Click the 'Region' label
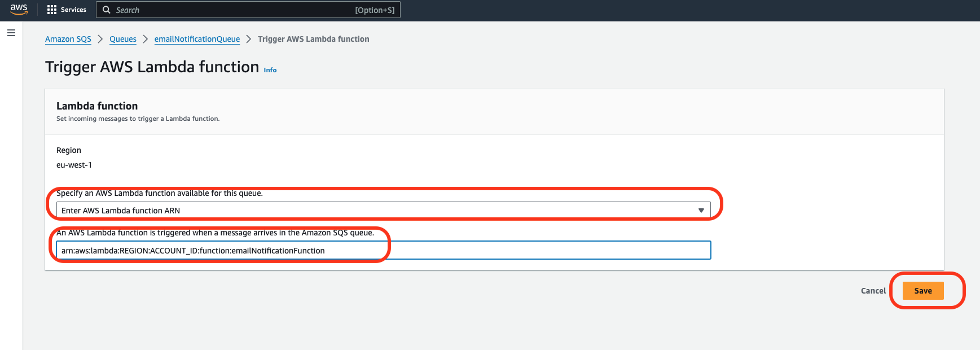Viewport: 980px width, 350px height. pos(69,150)
